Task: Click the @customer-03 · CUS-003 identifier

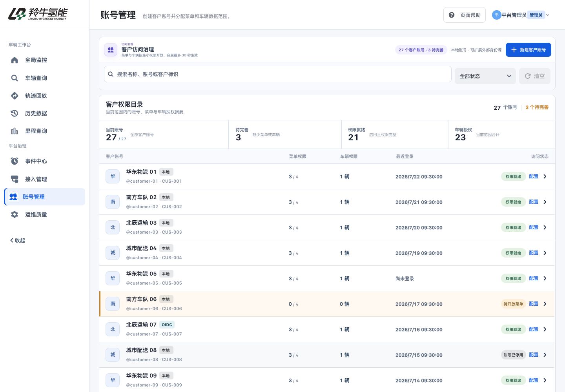Action: pos(154,232)
